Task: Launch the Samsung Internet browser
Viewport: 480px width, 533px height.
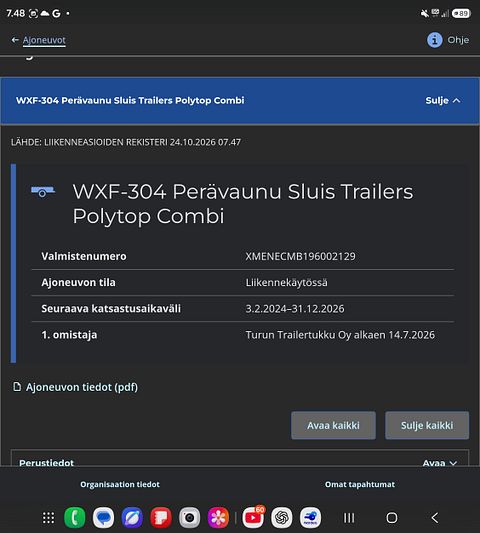Action: point(132,518)
